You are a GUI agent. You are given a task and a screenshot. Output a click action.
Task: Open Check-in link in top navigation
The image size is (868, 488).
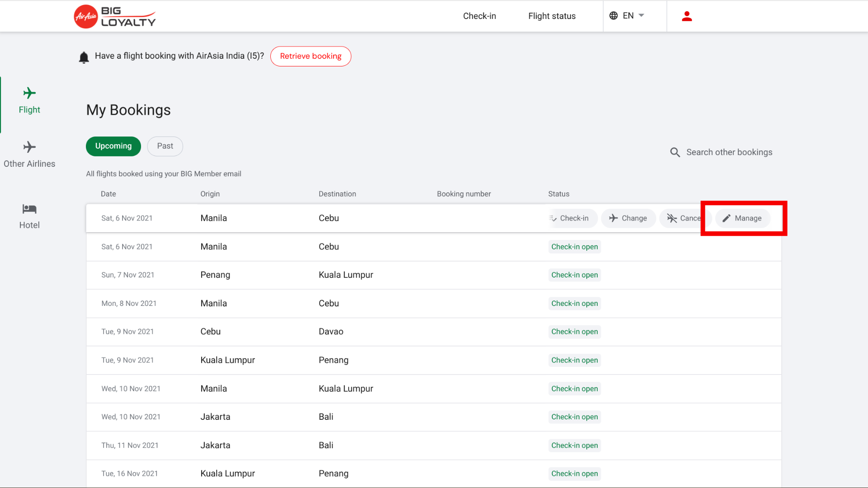coord(479,16)
